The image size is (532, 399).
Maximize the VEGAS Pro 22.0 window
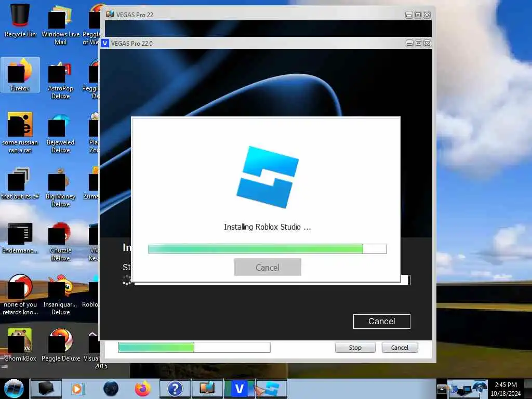pyautogui.click(x=418, y=44)
